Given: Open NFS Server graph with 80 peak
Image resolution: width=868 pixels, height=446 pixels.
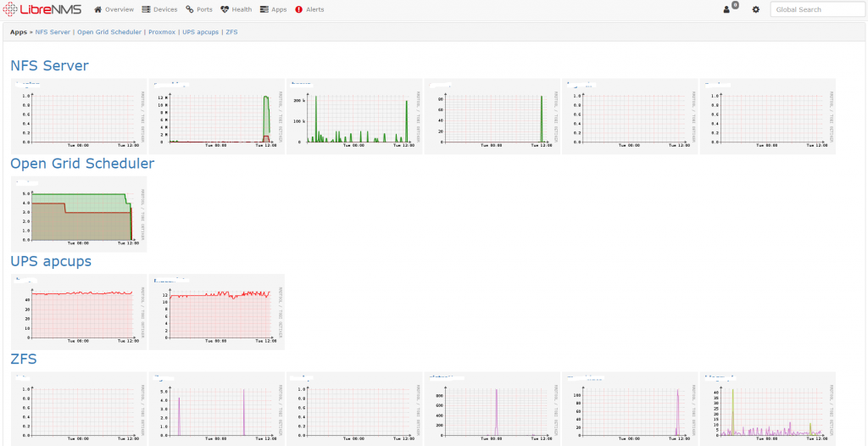Looking at the screenshot, I should click(492, 116).
